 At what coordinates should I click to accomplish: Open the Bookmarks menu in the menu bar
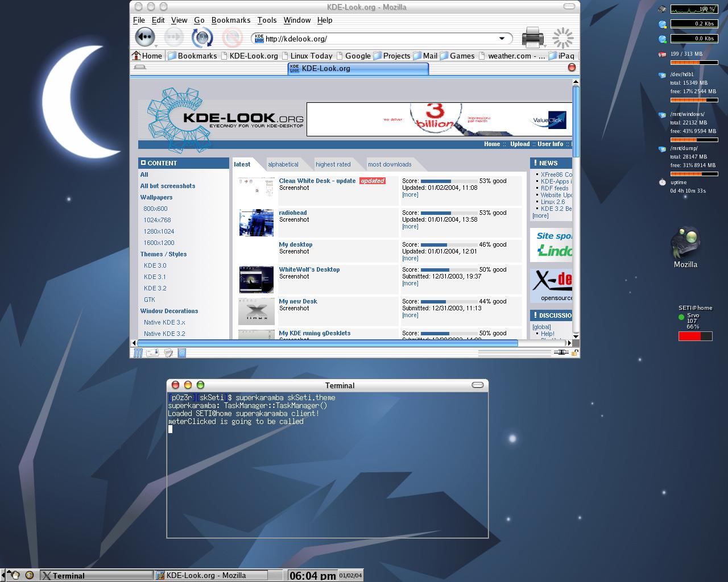pyautogui.click(x=231, y=20)
